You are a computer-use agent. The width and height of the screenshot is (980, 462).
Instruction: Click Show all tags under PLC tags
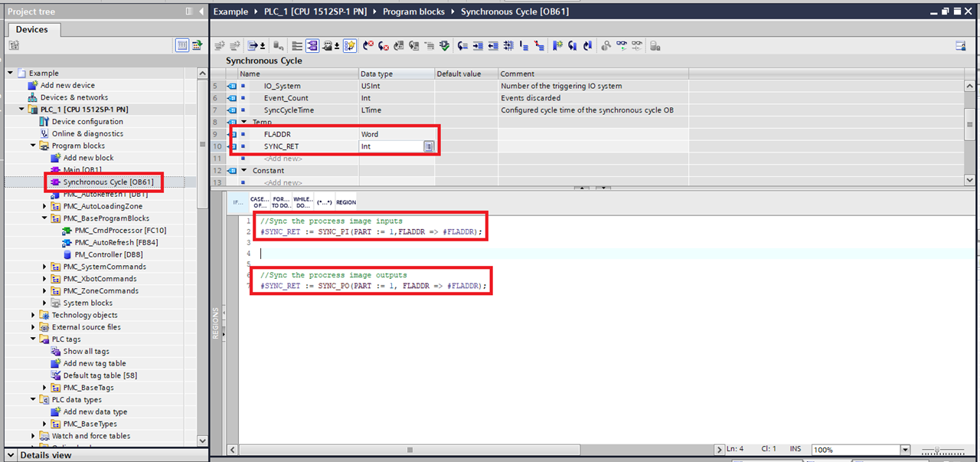point(86,352)
